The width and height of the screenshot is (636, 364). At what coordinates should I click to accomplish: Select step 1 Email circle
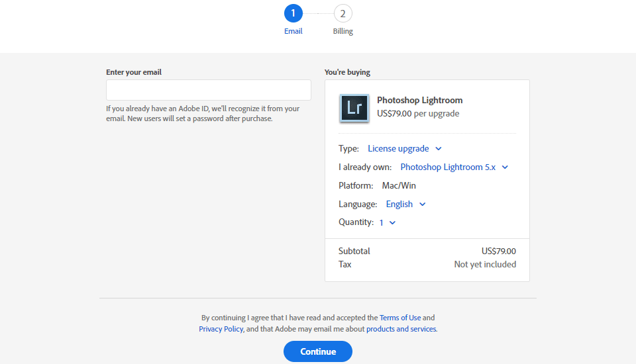pyautogui.click(x=293, y=13)
